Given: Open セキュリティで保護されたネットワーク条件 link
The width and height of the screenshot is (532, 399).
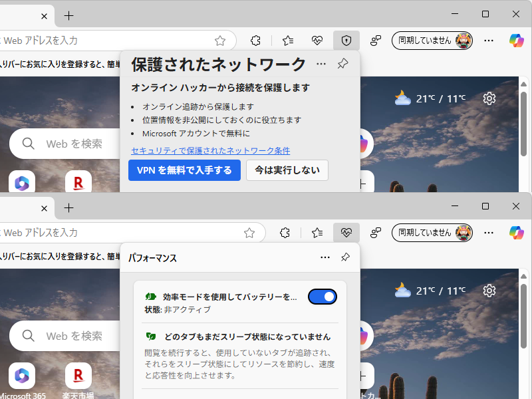Looking at the screenshot, I should (x=211, y=151).
